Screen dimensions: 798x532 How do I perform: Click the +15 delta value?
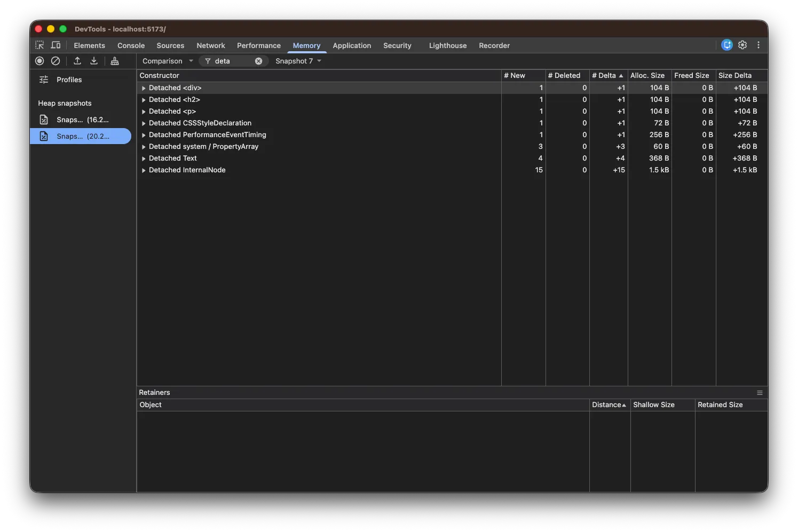[619, 170]
